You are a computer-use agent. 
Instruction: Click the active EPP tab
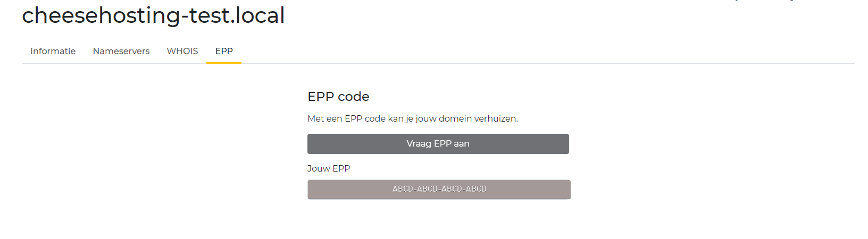click(x=224, y=51)
